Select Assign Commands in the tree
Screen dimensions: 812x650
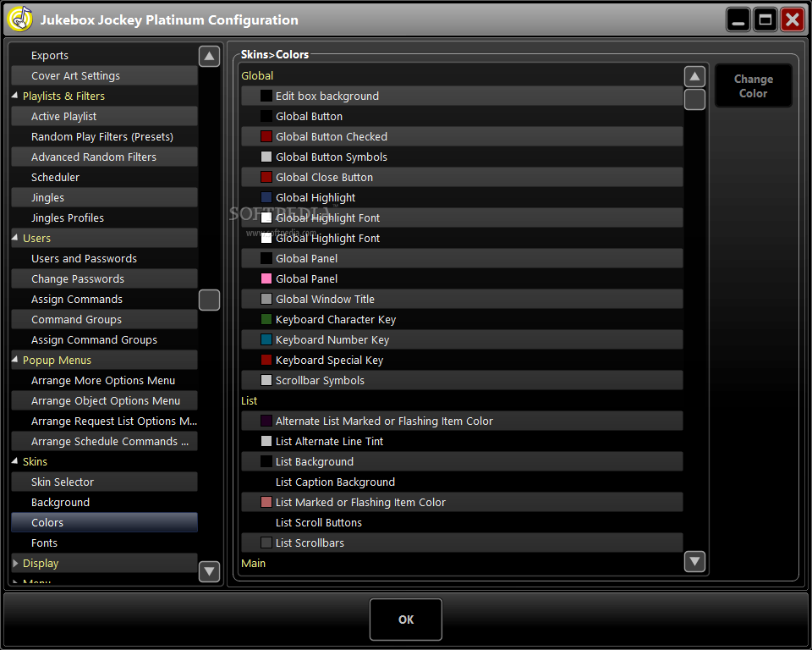click(x=104, y=299)
